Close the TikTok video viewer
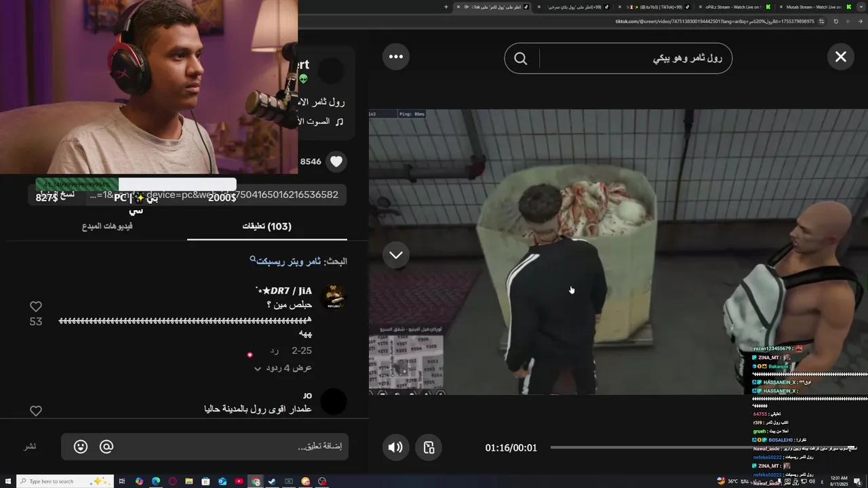Screen dimensions: 868x488 tap(840, 57)
